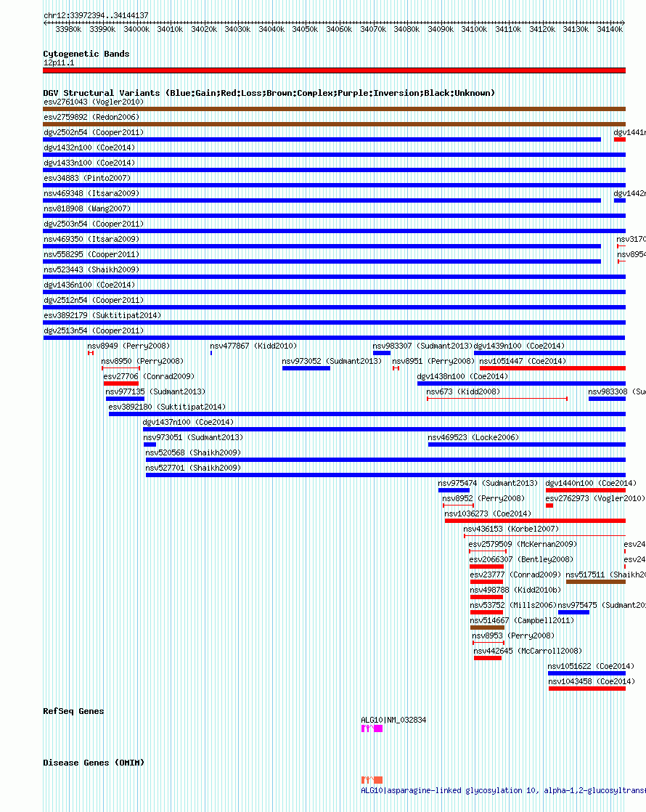Click the nsv517511 brown complex bar
Viewport: 646px width, 812px height.
(x=596, y=582)
